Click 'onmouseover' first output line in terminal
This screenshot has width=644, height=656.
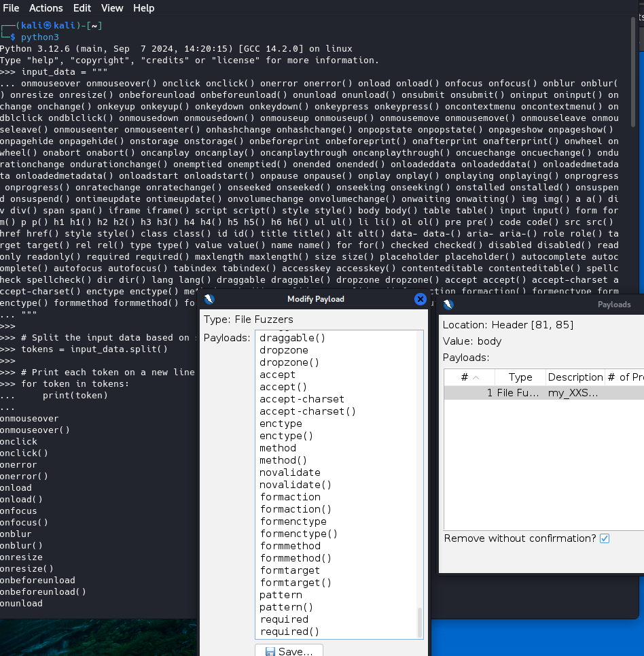(x=29, y=418)
